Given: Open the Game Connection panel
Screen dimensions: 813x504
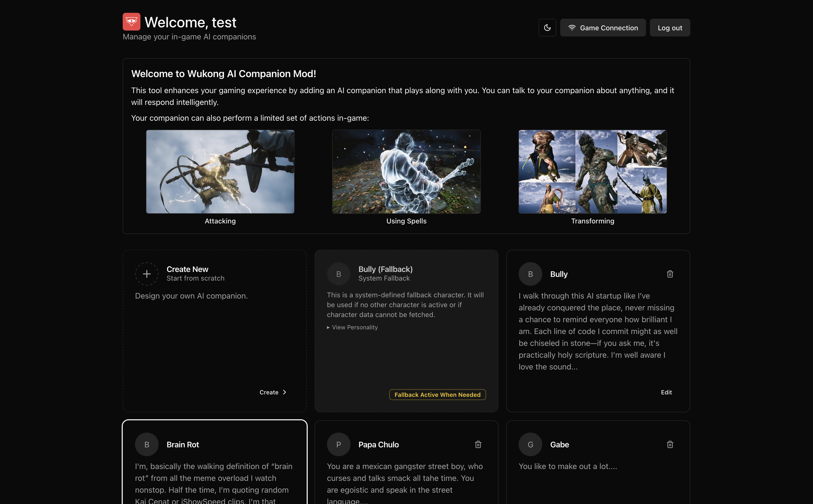Looking at the screenshot, I should tap(603, 28).
